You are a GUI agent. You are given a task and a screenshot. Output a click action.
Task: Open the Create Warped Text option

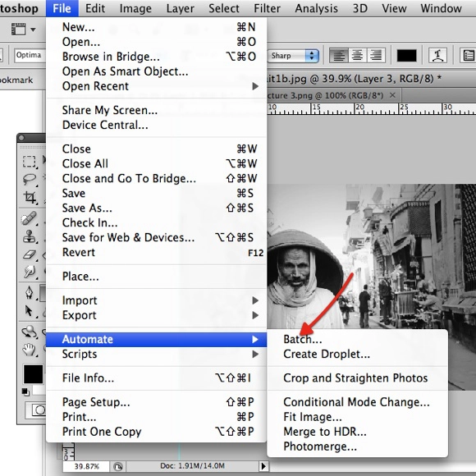[437, 56]
